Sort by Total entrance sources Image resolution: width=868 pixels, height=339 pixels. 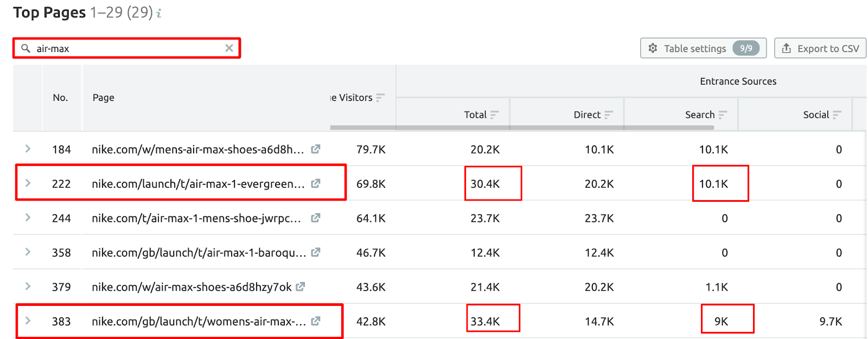click(494, 115)
